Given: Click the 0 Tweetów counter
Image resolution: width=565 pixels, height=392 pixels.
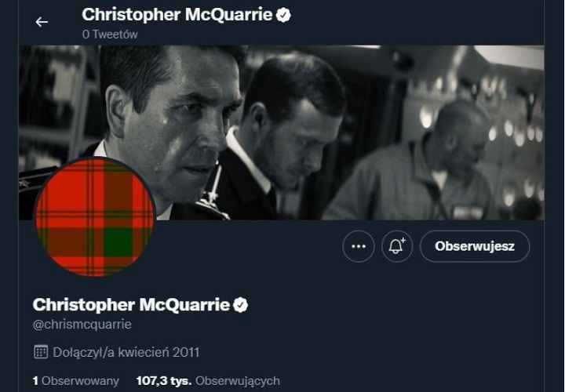Looking at the screenshot, I should [x=110, y=34].
